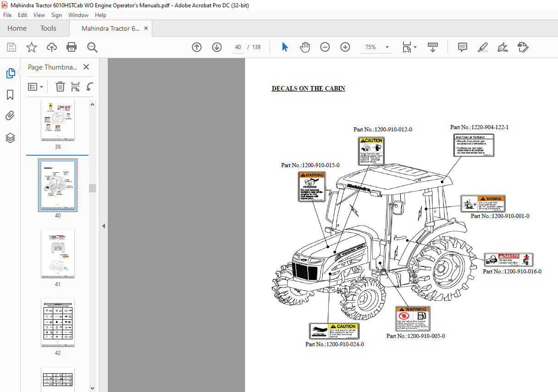Open the Window menu
The height and width of the screenshot is (392, 558).
(78, 15)
